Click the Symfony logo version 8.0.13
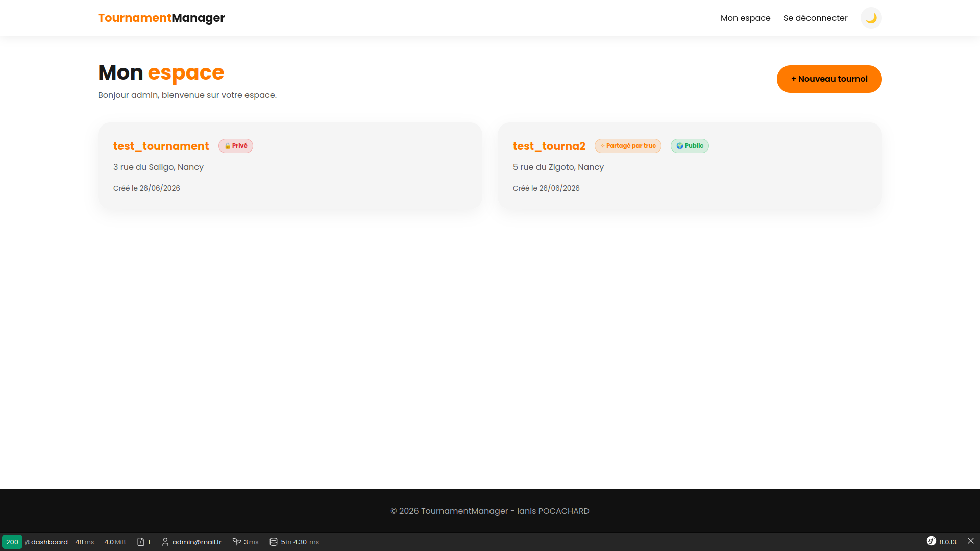 tap(941, 542)
